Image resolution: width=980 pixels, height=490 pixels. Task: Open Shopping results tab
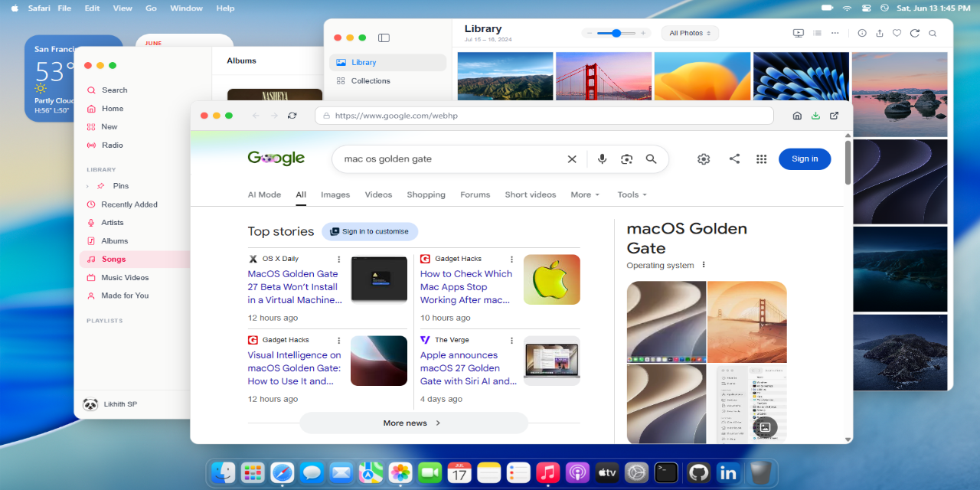pyautogui.click(x=426, y=194)
